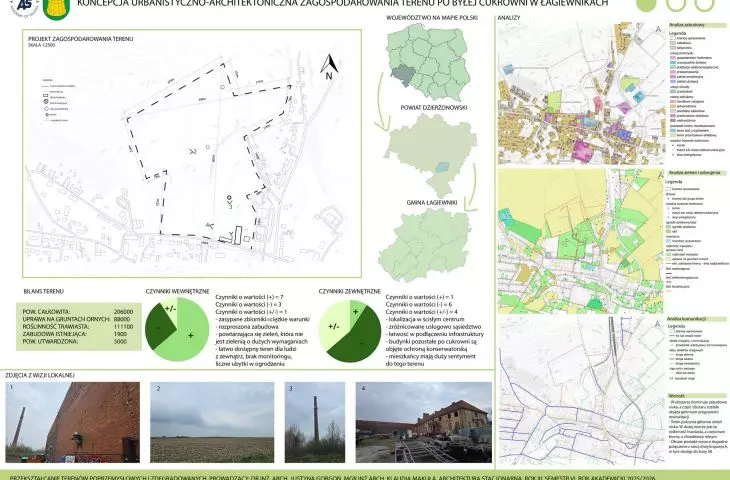730x480 pixels.
Task: Click the poster's main title at the top
Action: point(342,4)
